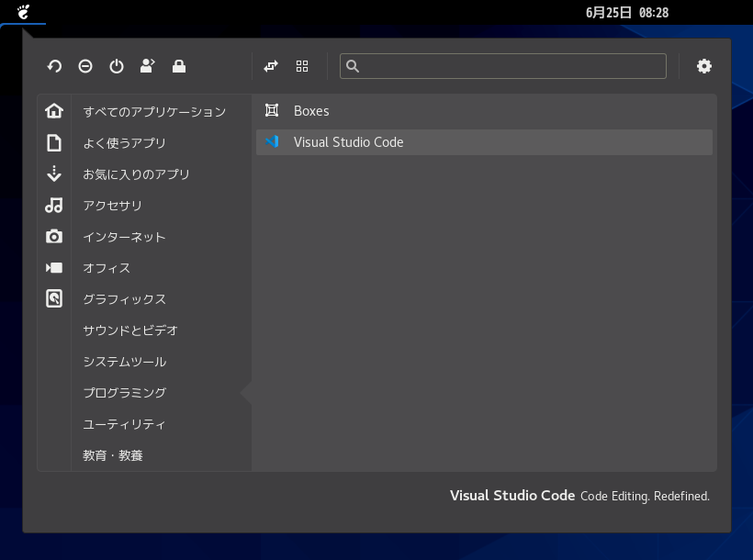
Task: Click the power off icon
Action: click(117, 66)
